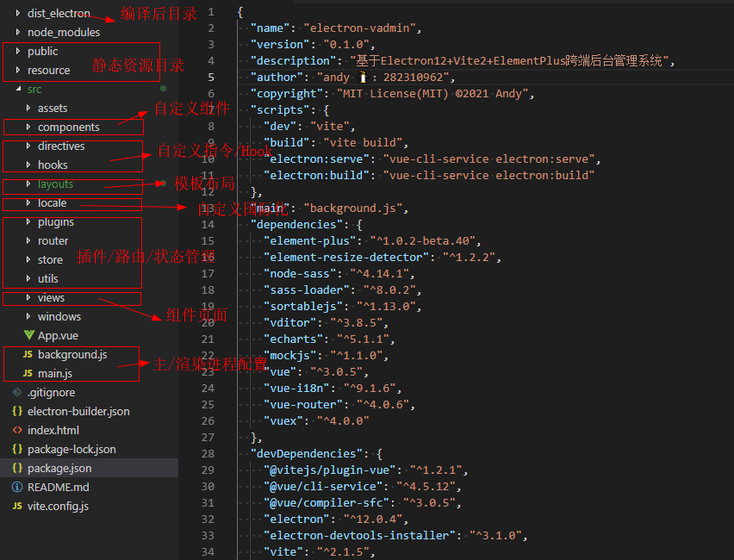
Task: Click the JS icon next to background.js
Action: pyautogui.click(x=28, y=355)
